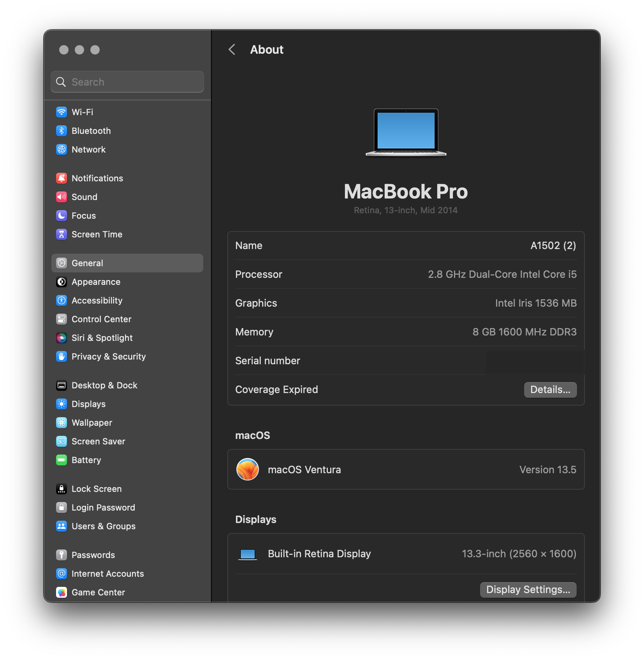This screenshot has width=644, height=660.
Task: Open the Displays label in sidebar
Action: point(89,404)
